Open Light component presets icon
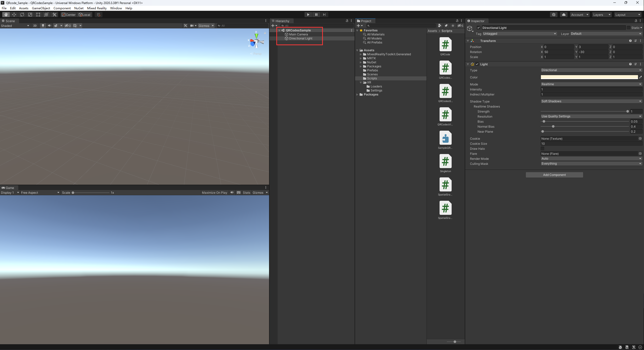Screen dimensions: 644x350 (x=635, y=64)
